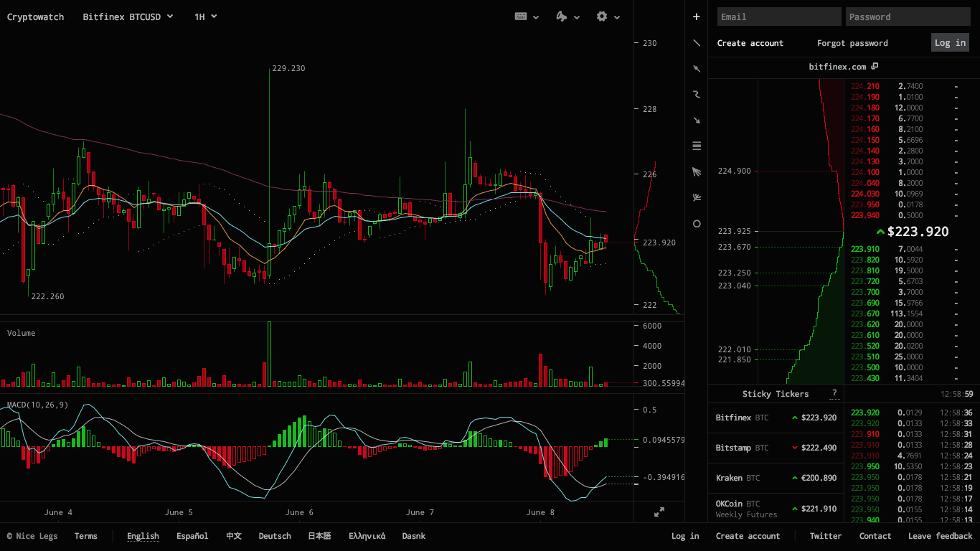Viewport: 980px width, 551px height.
Task: Click the 224.900 depth chart label
Action: click(x=734, y=171)
